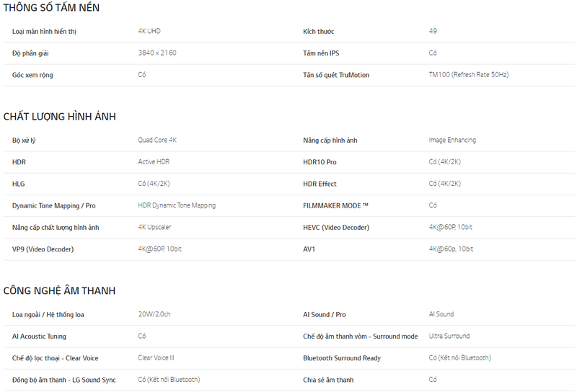Select the 'Loại màn hình hiển thị' label
This screenshot has width=577, height=392.
44,32
